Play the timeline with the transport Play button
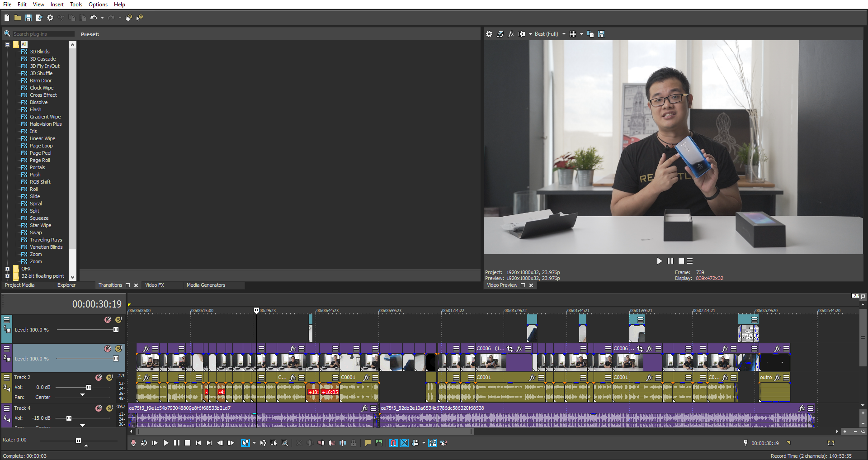Screen dimensions: 868x460 tap(166, 443)
